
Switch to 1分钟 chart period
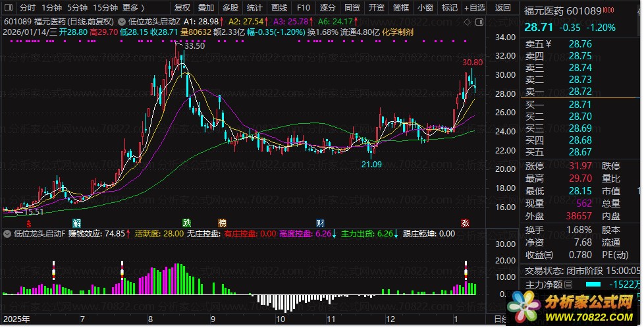pyautogui.click(x=52, y=7)
